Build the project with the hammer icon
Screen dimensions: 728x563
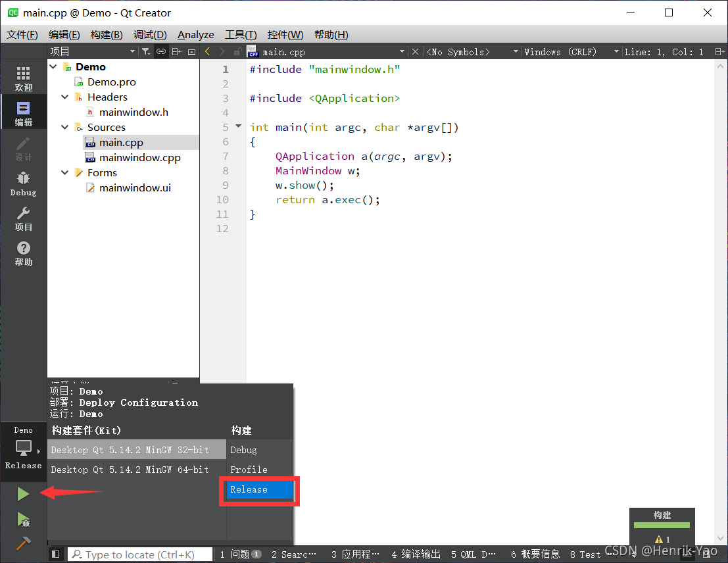pos(23,543)
